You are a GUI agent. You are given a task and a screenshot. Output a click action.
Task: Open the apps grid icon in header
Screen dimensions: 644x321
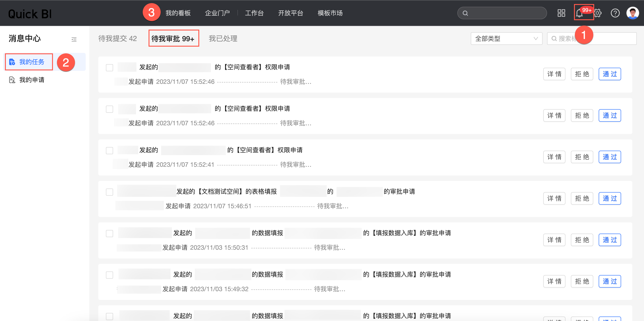(x=561, y=13)
